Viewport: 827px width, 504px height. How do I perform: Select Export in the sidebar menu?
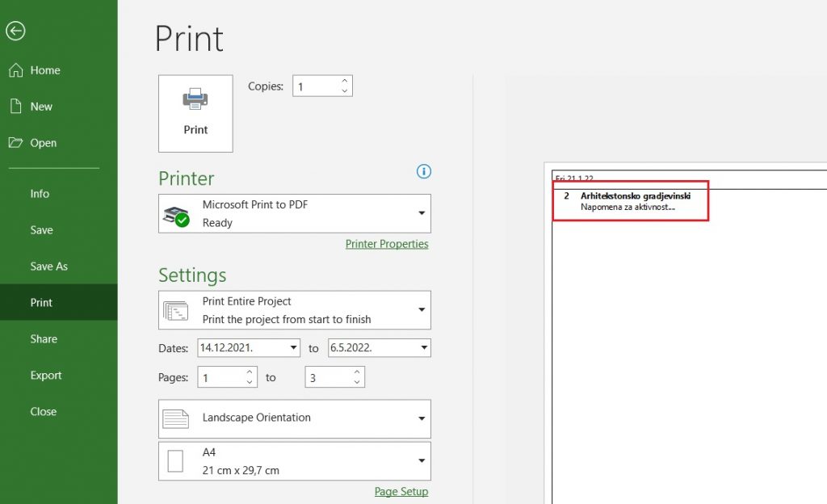46,376
